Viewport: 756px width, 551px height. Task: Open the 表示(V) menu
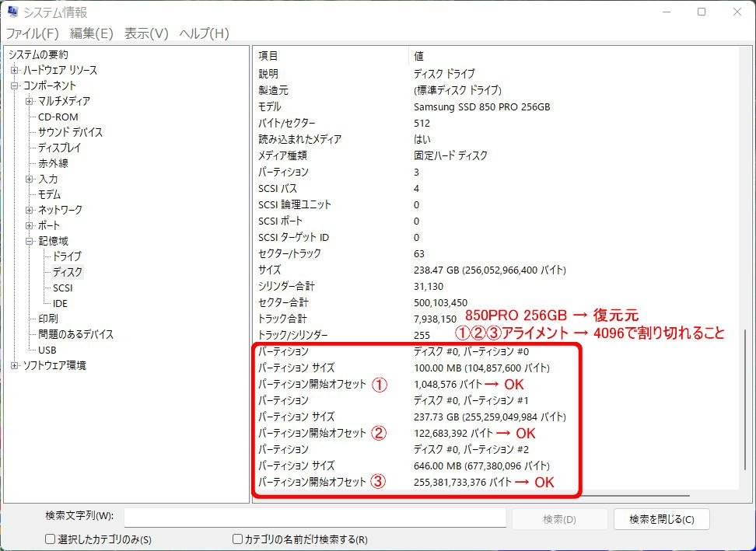[146, 33]
